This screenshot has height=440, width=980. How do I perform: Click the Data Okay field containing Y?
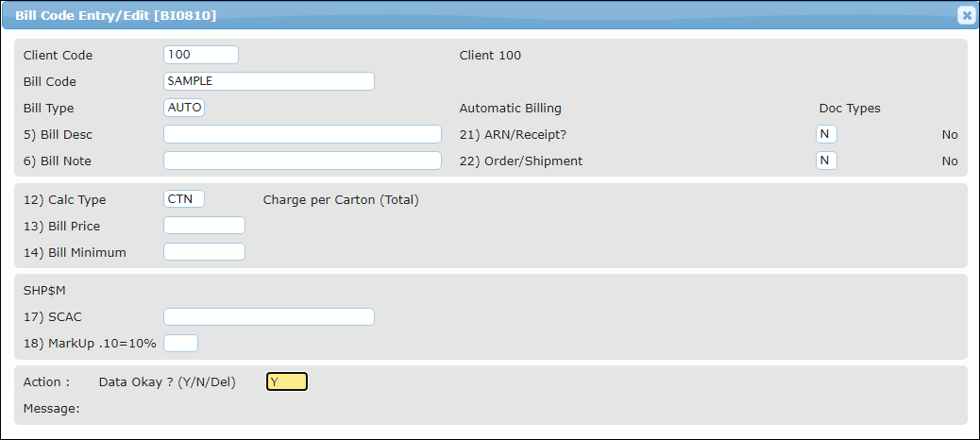click(x=287, y=381)
